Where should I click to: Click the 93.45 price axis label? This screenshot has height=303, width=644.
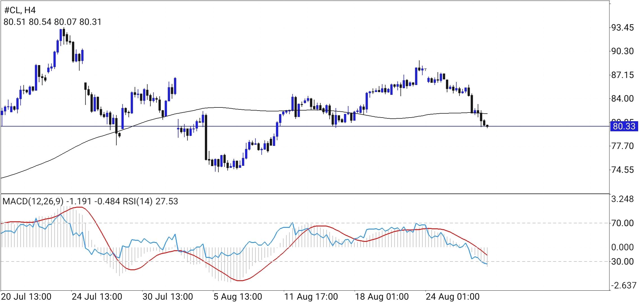coord(622,27)
